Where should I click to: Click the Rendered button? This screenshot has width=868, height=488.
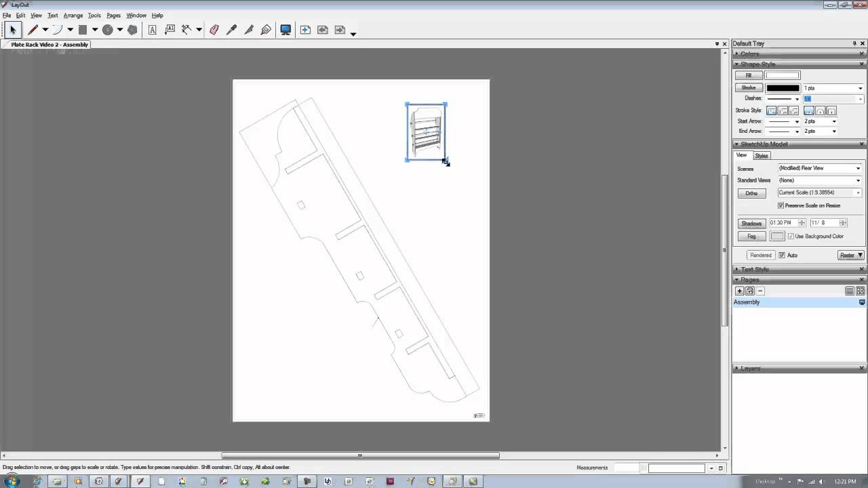point(761,256)
